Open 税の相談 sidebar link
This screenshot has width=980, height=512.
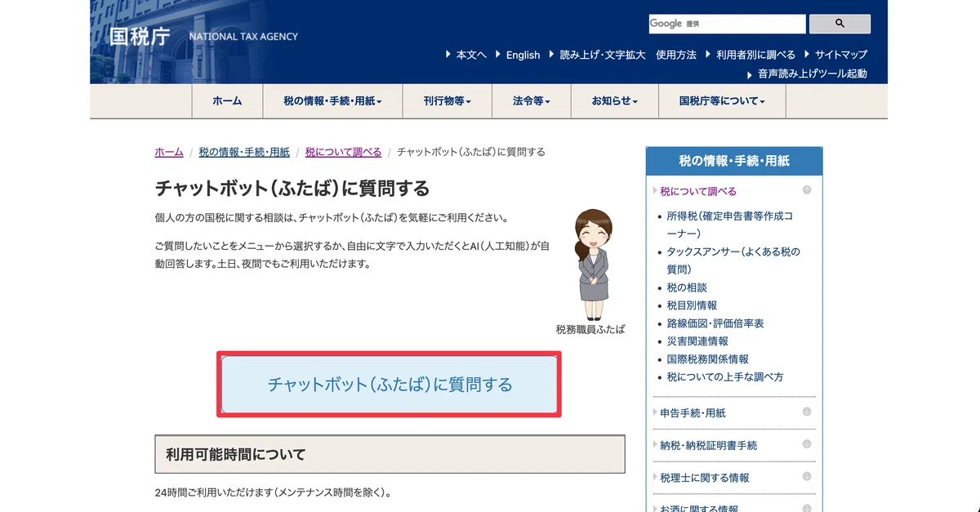[x=687, y=287]
